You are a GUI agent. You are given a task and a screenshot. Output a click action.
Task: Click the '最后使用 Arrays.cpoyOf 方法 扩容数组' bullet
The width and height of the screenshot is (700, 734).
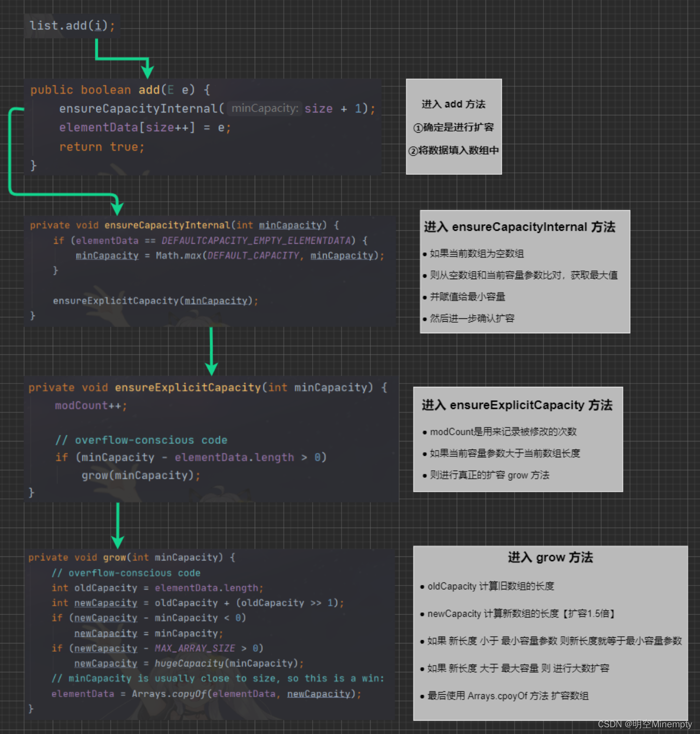tap(504, 696)
